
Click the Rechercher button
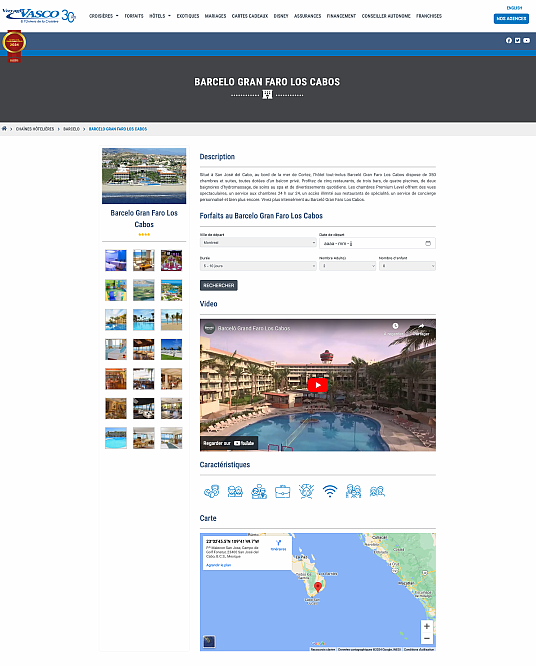(x=219, y=285)
